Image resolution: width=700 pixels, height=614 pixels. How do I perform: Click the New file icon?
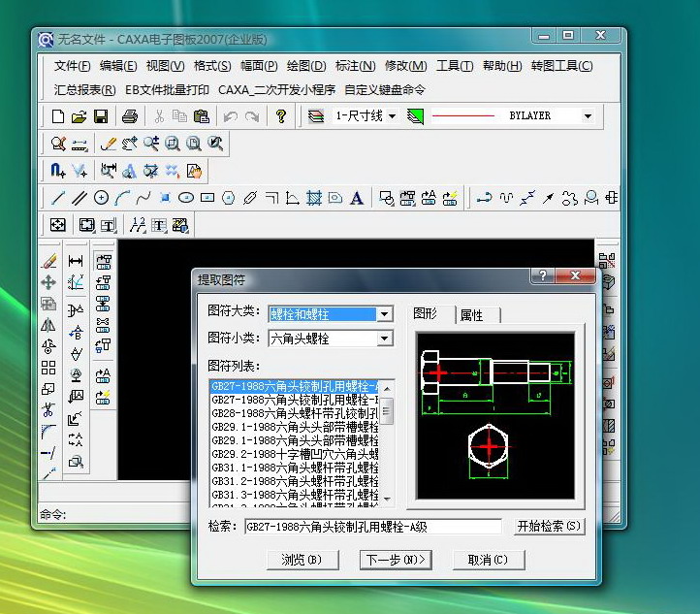58,116
